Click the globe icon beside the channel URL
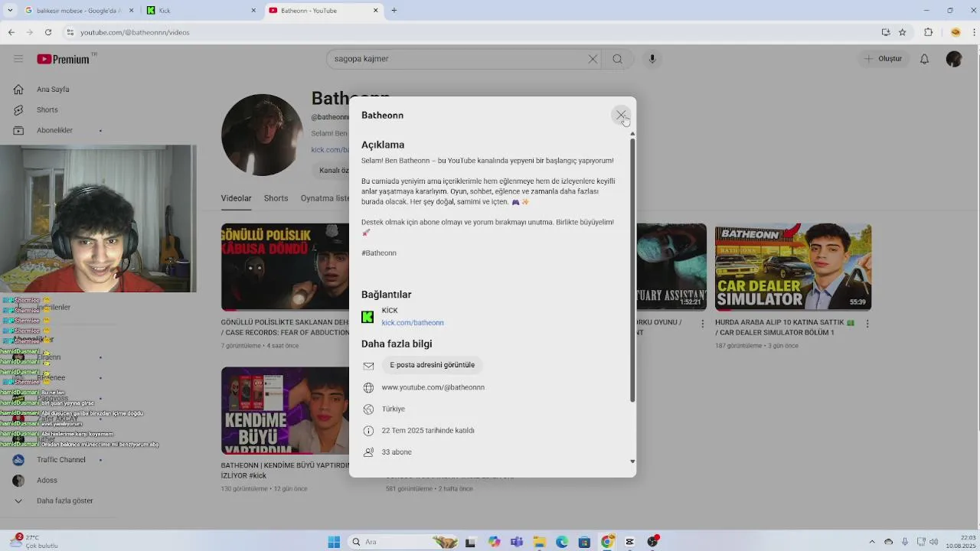This screenshot has width=980, height=551. 368,388
